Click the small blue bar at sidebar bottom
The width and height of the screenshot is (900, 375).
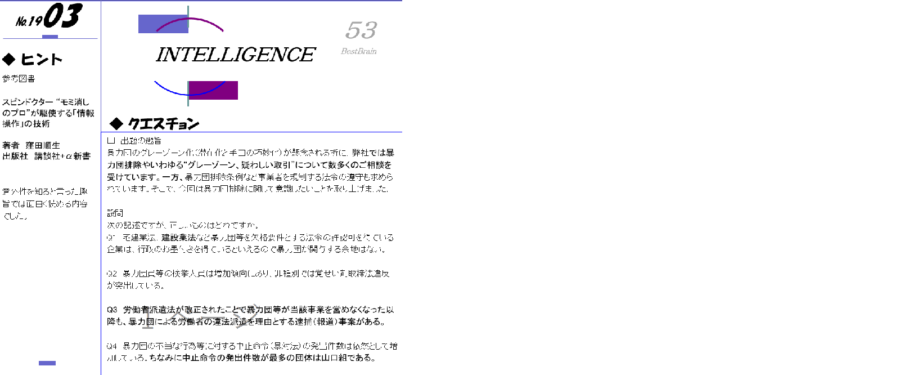coord(47,363)
